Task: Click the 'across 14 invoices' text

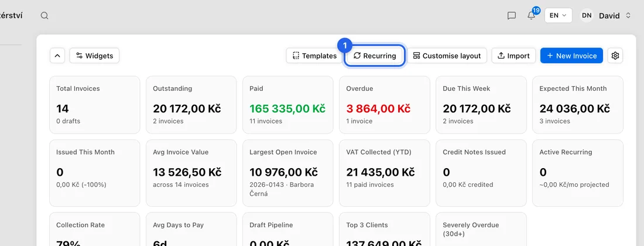Action: (181, 185)
